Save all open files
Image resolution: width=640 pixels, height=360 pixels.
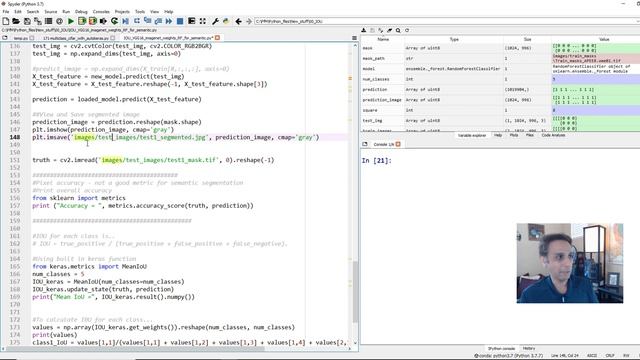pos(38,21)
